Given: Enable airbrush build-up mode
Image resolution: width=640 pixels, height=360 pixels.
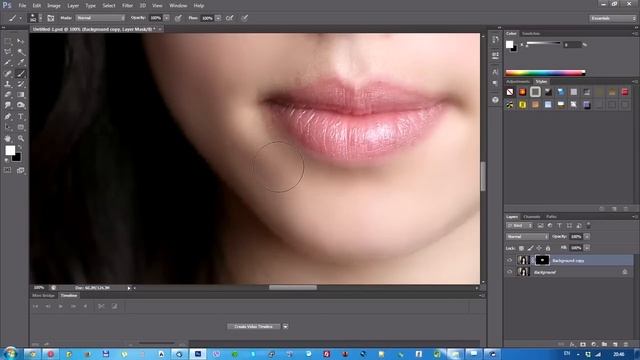Looking at the screenshot, I should [x=230, y=18].
